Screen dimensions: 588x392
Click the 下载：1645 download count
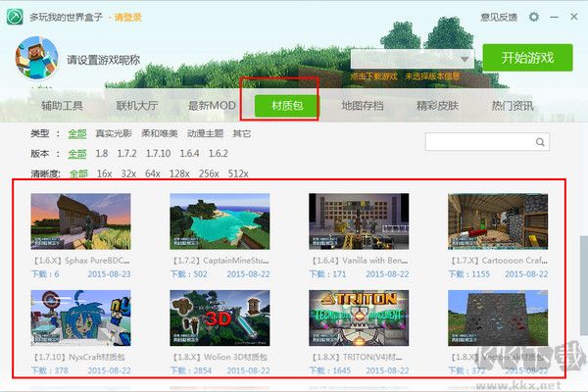point(330,370)
